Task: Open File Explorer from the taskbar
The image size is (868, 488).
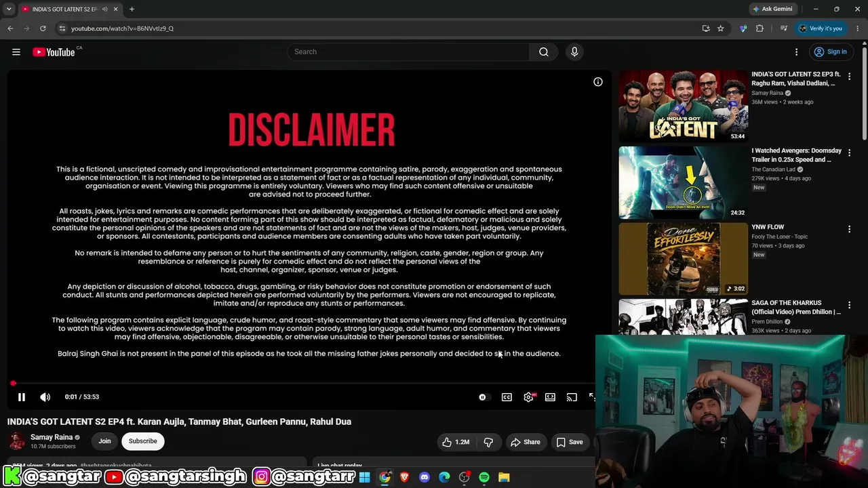Action: [x=504, y=477]
